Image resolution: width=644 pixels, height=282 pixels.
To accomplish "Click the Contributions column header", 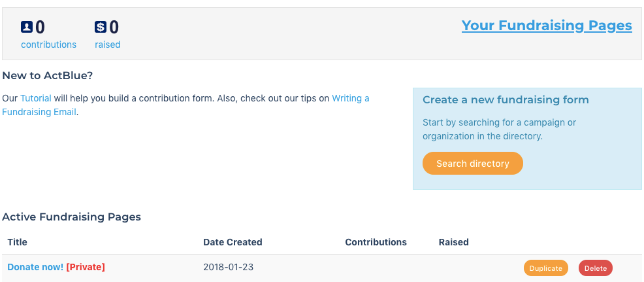I will pos(376,242).
